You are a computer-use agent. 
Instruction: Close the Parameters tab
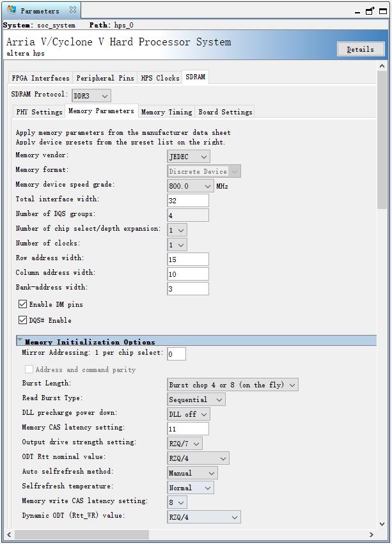coord(72,10)
